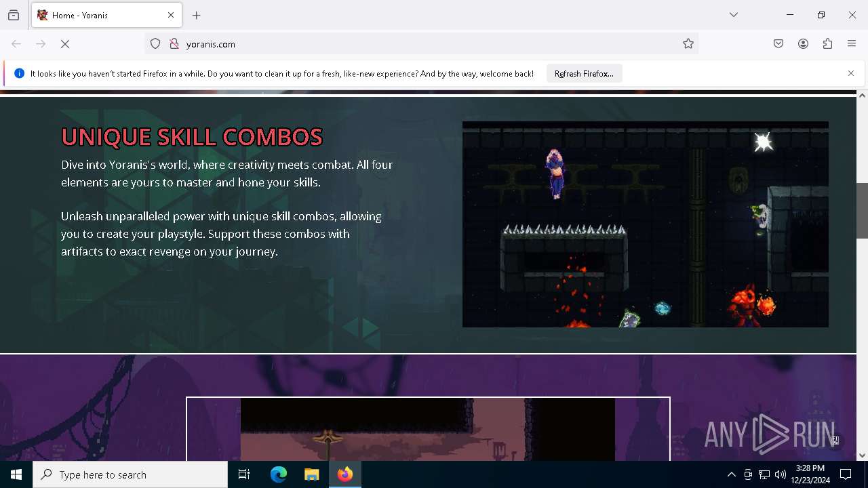The width and height of the screenshot is (868, 488).
Task: Open extensions puzzle icon
Action: point(827,44)
